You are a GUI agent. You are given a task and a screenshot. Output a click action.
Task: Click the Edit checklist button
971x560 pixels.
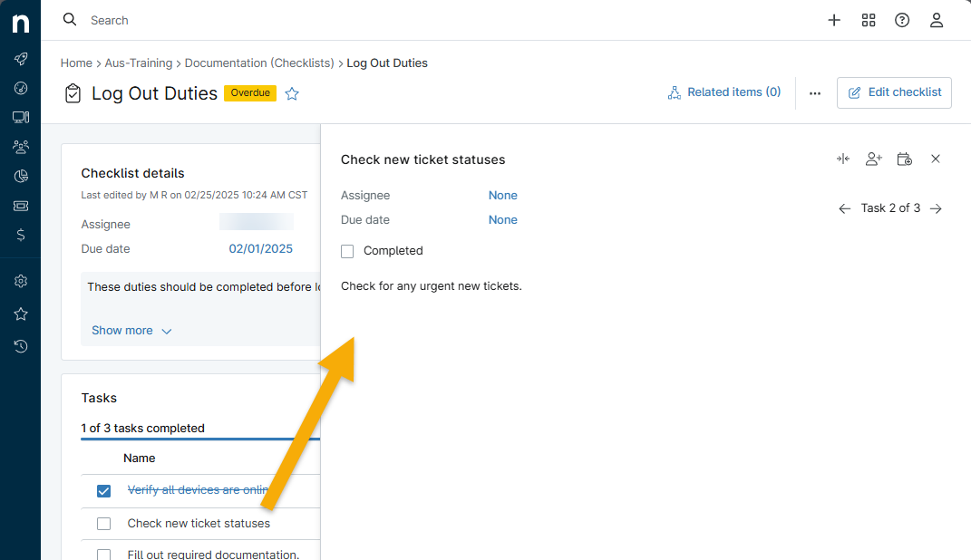point(894,92)
